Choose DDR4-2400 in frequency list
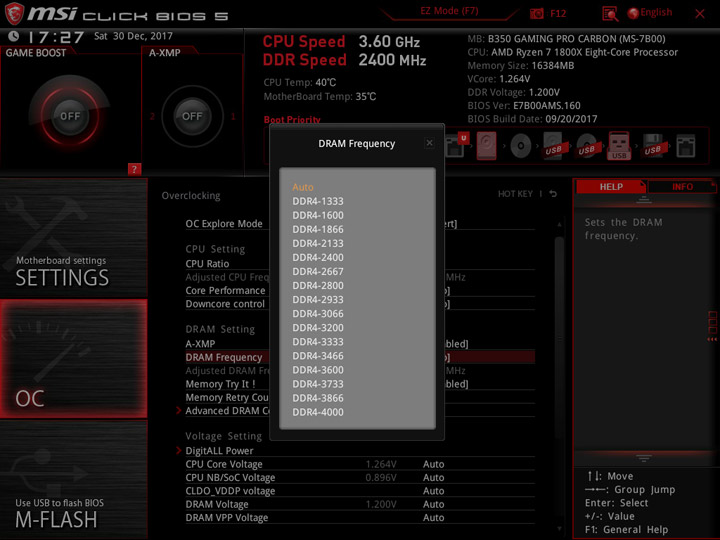The width and height of the screenshot is (720, 540). 318,257
